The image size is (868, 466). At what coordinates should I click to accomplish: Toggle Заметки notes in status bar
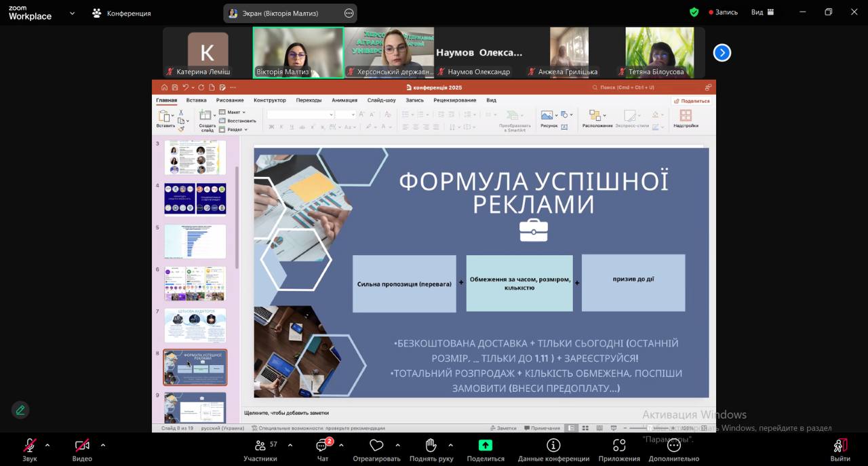click(x=502, y=428)
